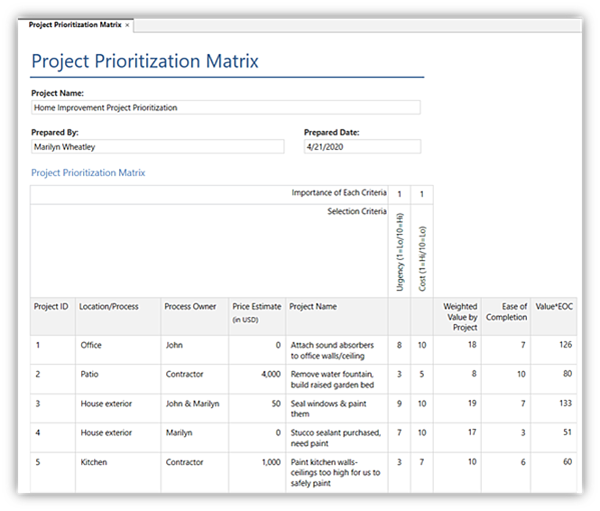Select the Cost importance value cell
The height and width of the screenshot is (511, 600).
pos(422,194)
